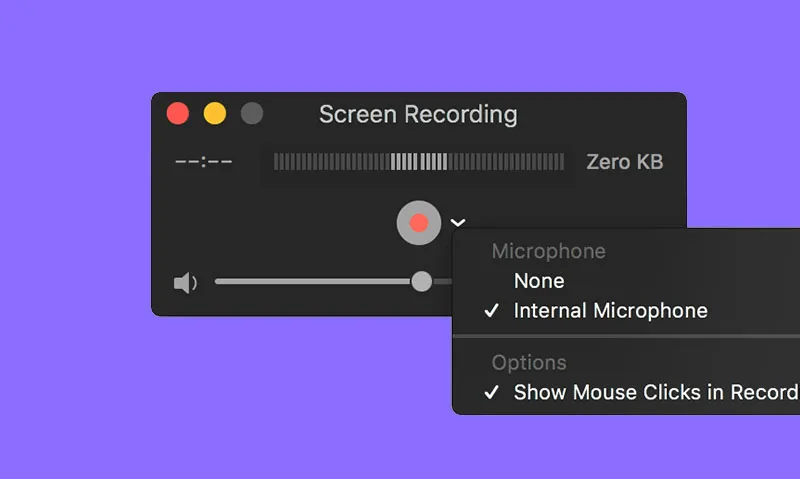Screen dimensions: 800x479
Task: Start recording with the red record button
Action: (x=419, y=223)
